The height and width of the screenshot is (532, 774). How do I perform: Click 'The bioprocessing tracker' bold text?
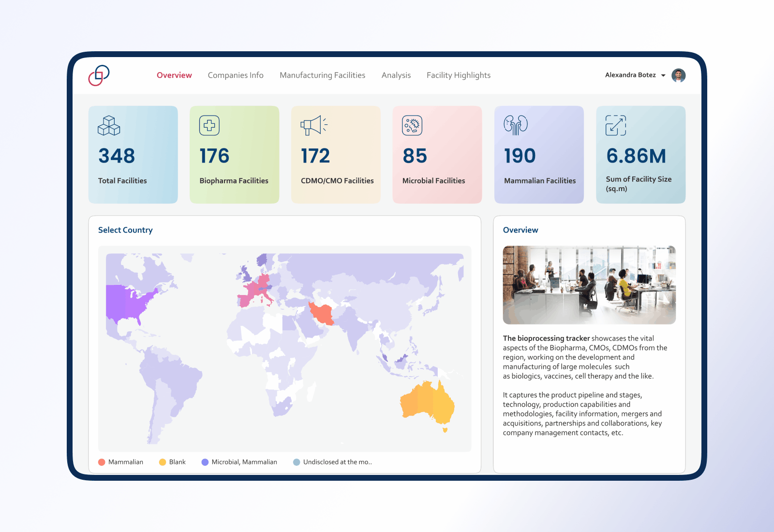tap(546, 339)
